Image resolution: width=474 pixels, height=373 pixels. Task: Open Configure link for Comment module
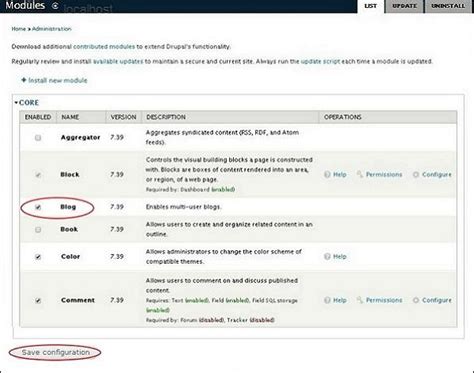click(x=437, y=300)
